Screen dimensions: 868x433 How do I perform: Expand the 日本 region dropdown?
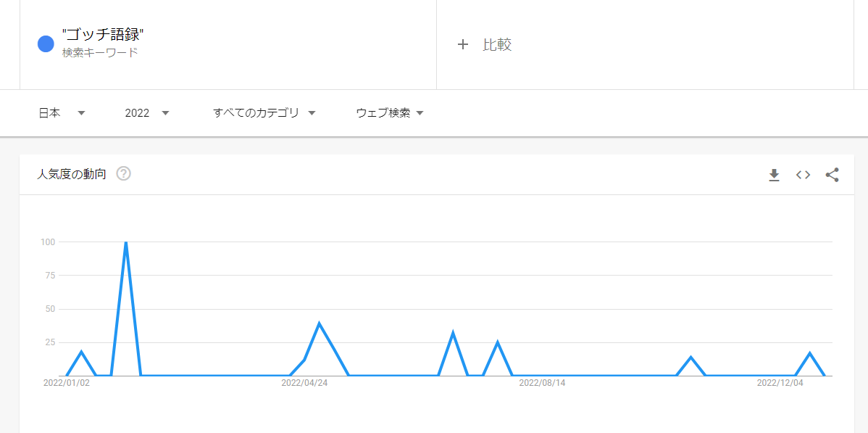tap(62, 113)
